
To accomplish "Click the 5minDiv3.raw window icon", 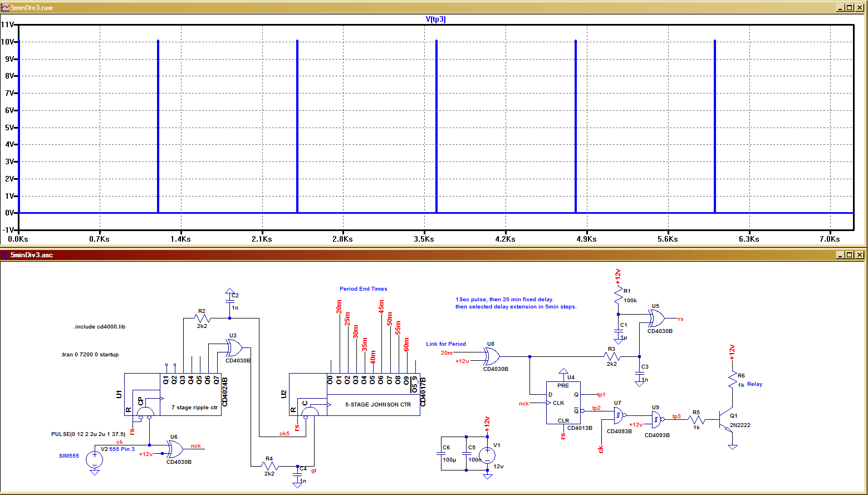I will (x=6, y=8).
